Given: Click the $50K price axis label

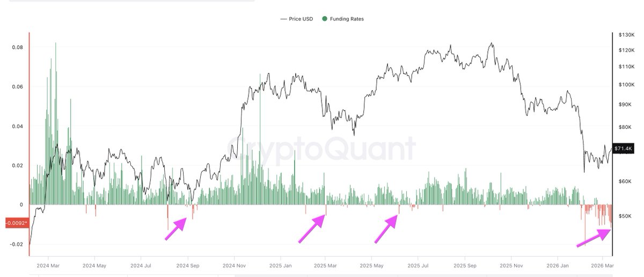Looking at the screenshot, I should 624,216.
